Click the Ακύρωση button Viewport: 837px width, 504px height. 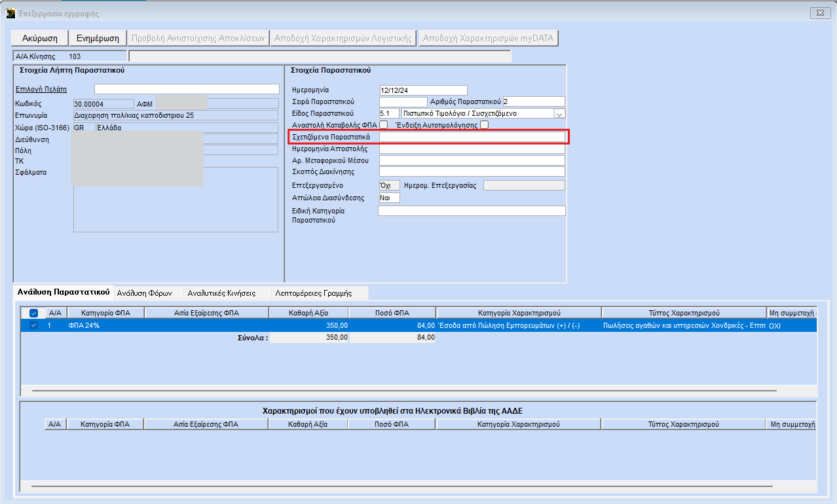click(40, 38)
